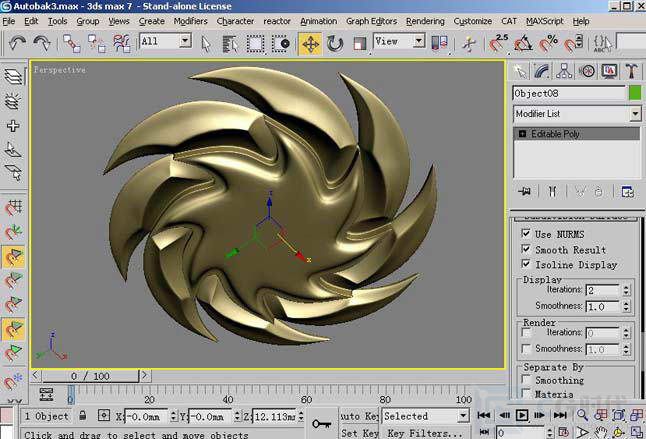Toggle Absolute/Offset transform type-in mode

(x=103, y=416)
